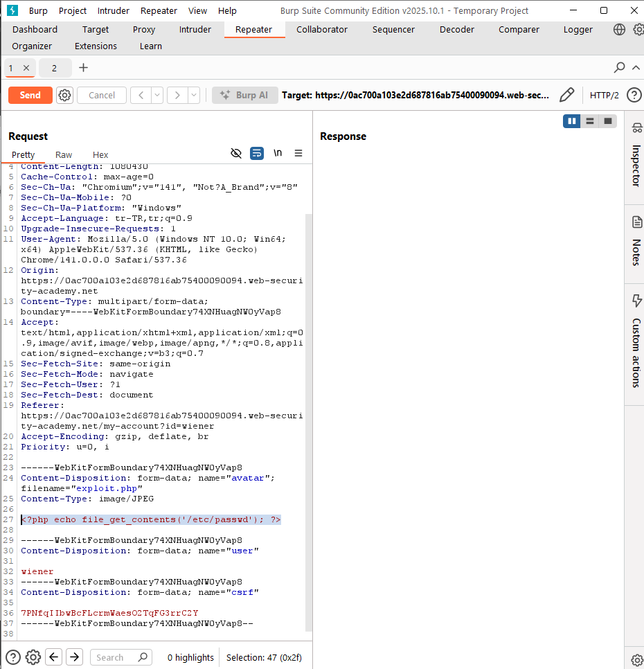Open the Project menu
Image resolution: width=644 pixels, height=669 pixels.
tap(73, 10)
